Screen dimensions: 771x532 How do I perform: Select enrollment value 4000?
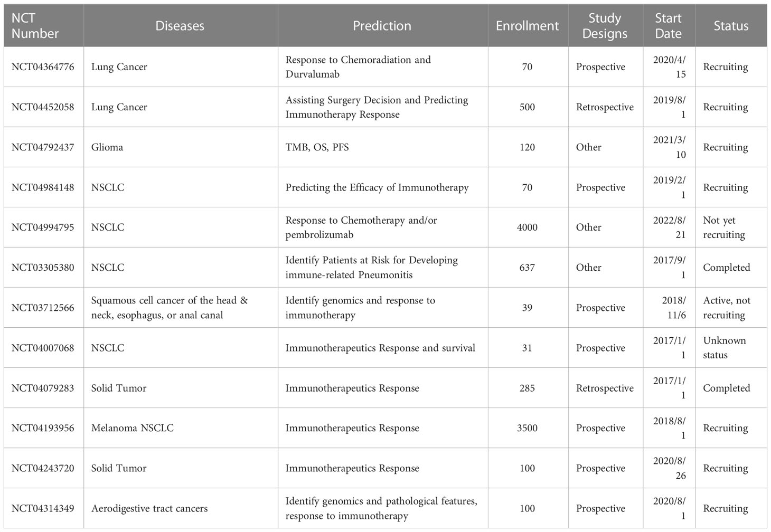528,227
